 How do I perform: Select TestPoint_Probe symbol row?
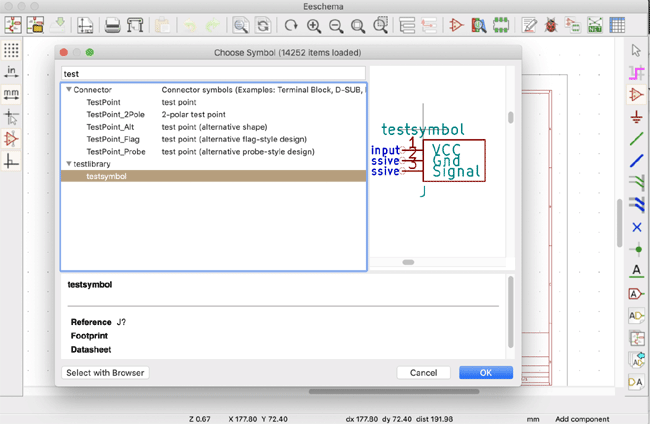pos(213,152)
